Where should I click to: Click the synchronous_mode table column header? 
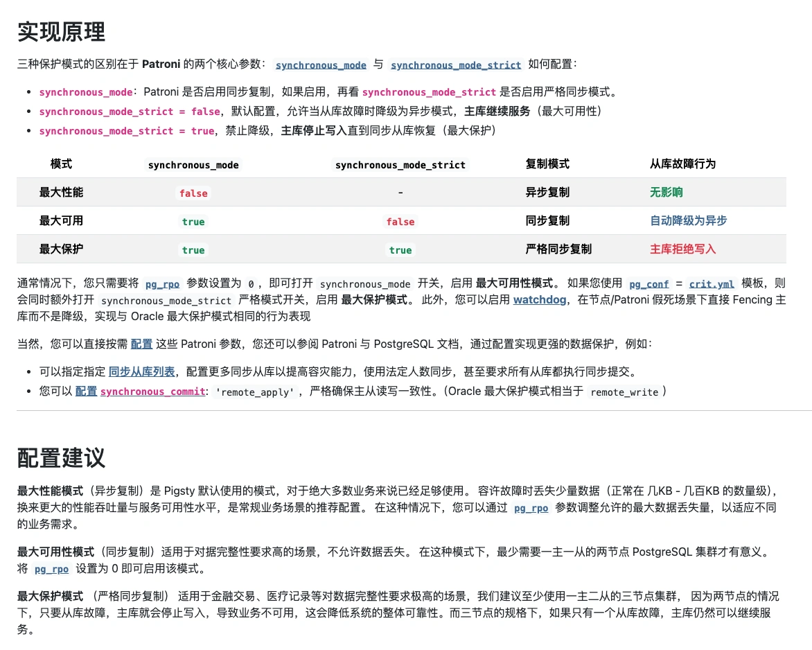193,165
